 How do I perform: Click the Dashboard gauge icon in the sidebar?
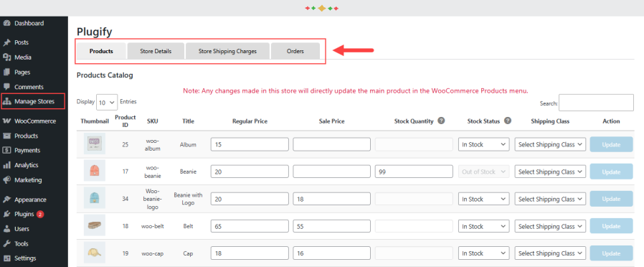(6, 24)
